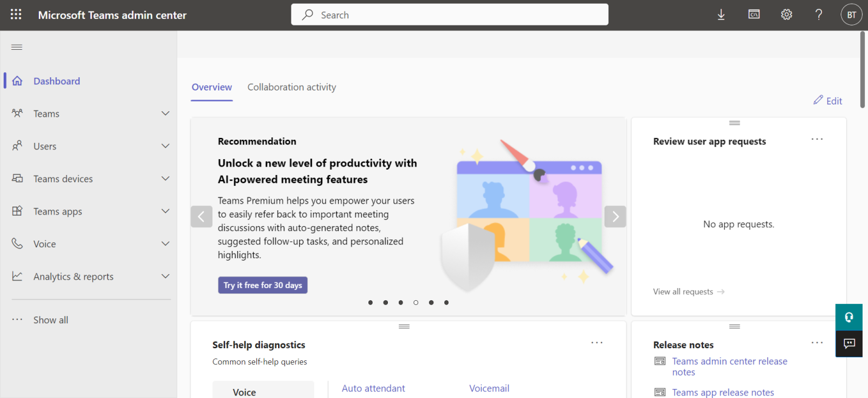
Task: Click the Teams app release notes icon
Action: click(x=660, y=392)
